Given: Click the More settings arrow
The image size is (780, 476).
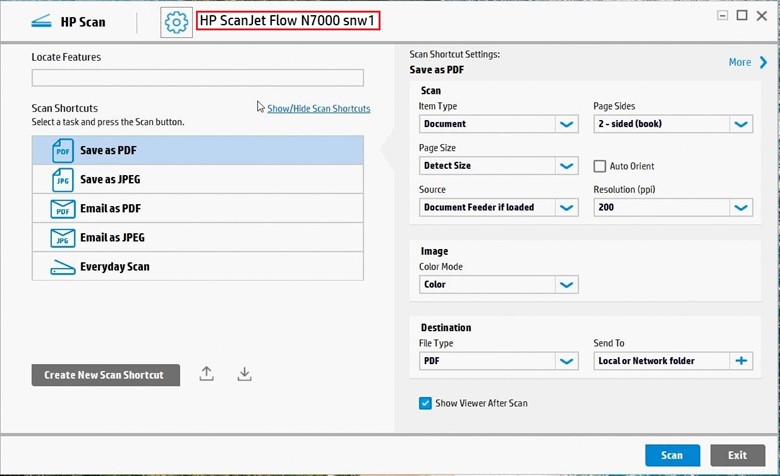Looking at the screenshot, I should [x=762, y=62].
